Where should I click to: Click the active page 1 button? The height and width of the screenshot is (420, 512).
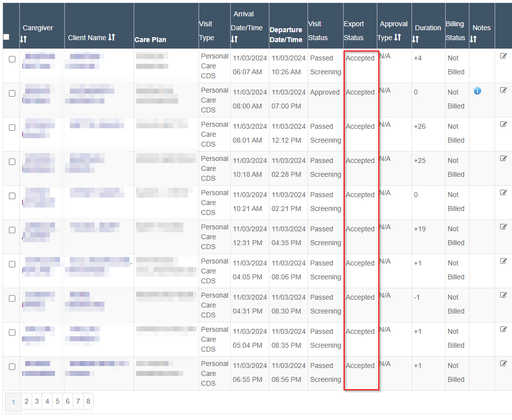[13, 402]
